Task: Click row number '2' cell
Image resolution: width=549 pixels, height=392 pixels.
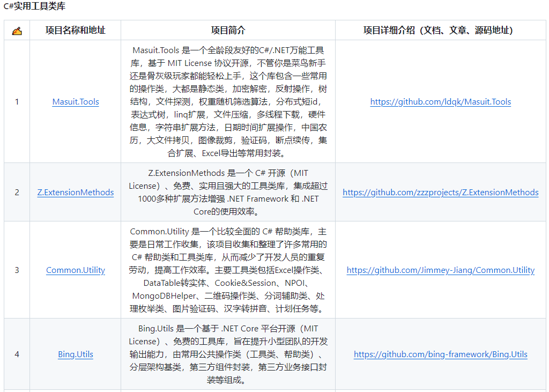Action: 17,193
